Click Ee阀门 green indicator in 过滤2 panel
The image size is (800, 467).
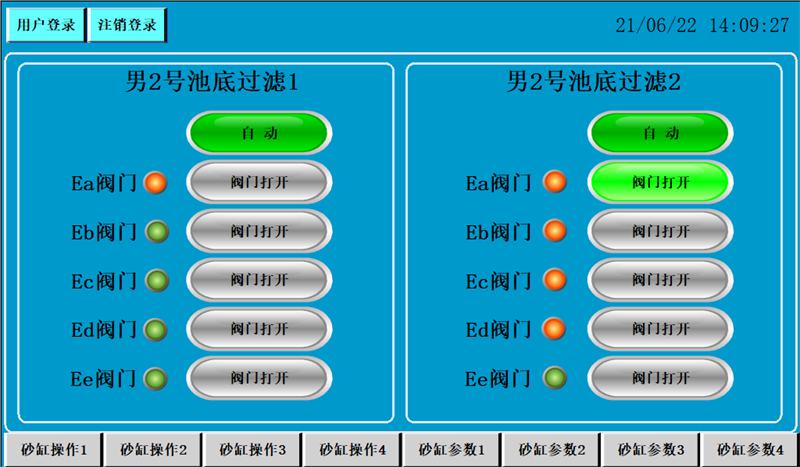[x=555, y=379]
